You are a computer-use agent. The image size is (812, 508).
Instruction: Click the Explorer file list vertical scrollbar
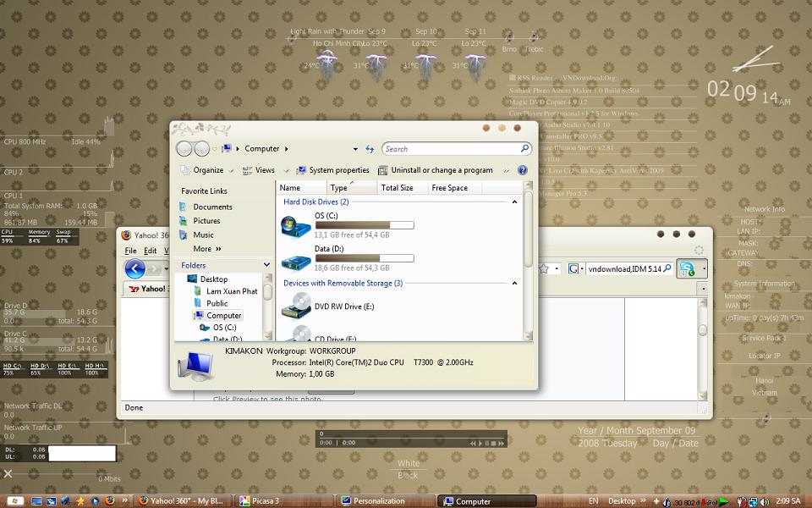528,261
